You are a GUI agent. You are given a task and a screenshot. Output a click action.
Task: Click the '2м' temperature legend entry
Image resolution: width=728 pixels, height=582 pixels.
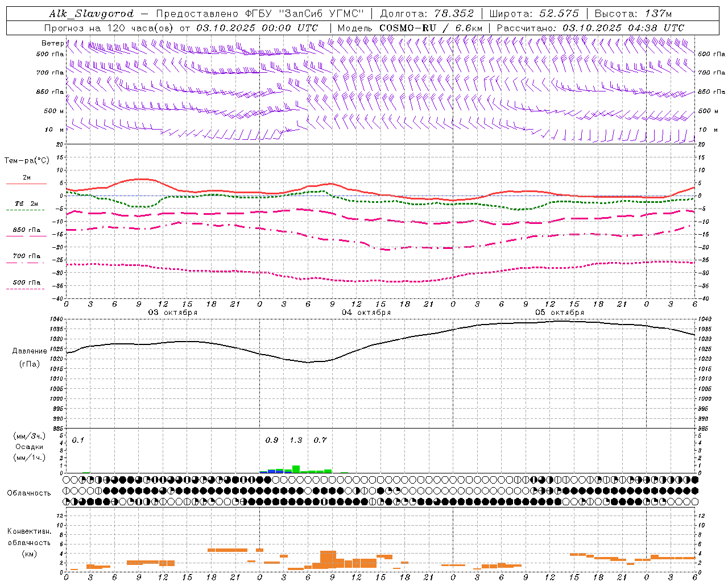pos(27,178)
